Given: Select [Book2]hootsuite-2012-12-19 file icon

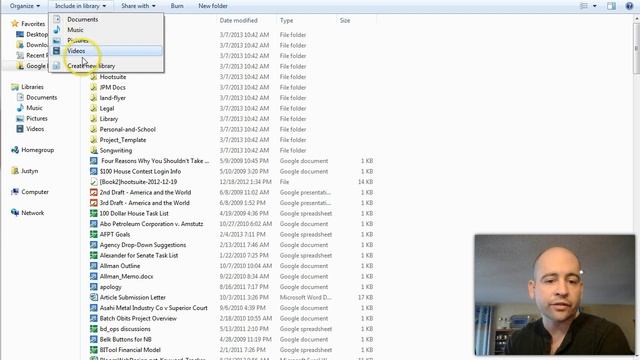Looking at the screenshot, I should [93, 182].
